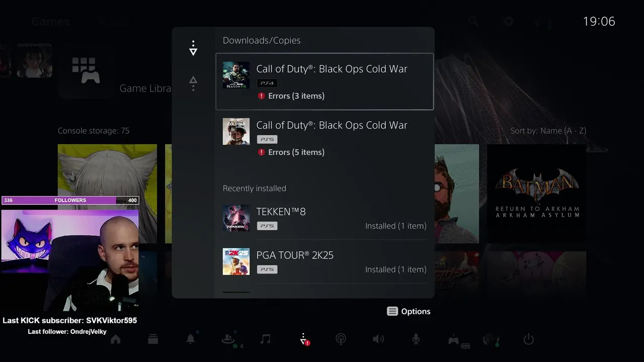Viewport: 644px width, 362px height.
Task: Open the Notifications bell icon
Action: (191, 339)
